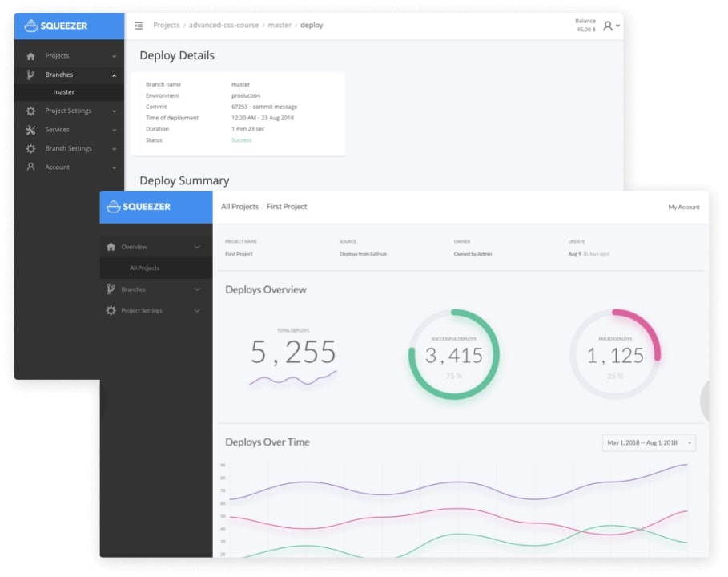The width and height of the screenshot is (728, 577).
Task: Click the Services wrench icon
Action: pyautogui.click(x=30, y=130)
